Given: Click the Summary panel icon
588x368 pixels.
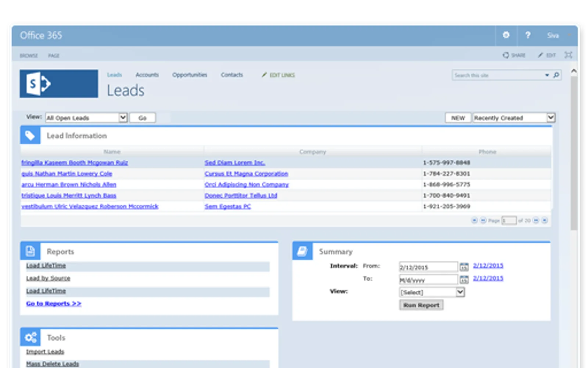Looking at the screenshot, I should pyautogui.click(x=302, y=251).
